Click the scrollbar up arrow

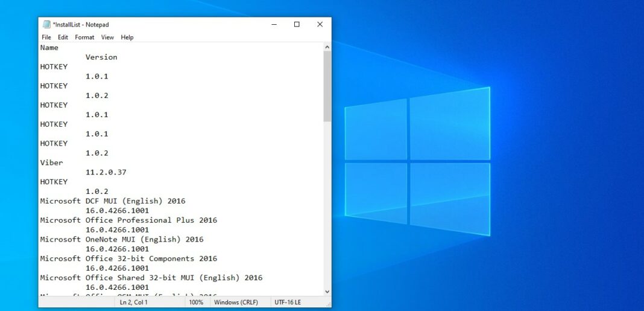(x=327, y=47)
